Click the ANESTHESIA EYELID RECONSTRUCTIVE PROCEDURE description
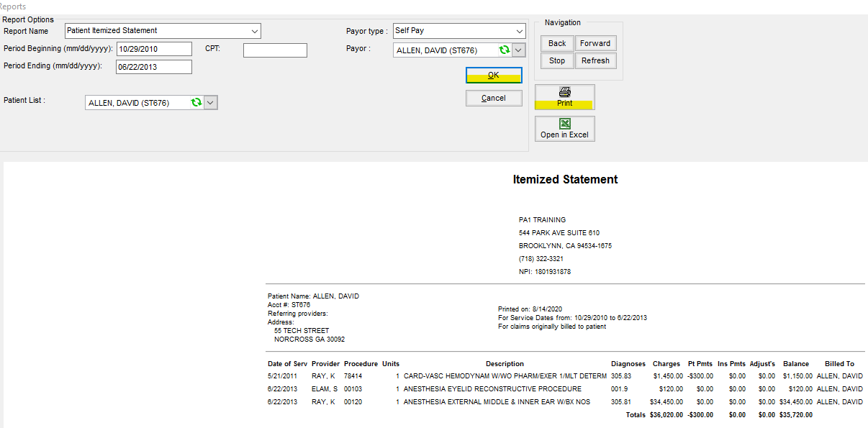 [x=492, y=388]
